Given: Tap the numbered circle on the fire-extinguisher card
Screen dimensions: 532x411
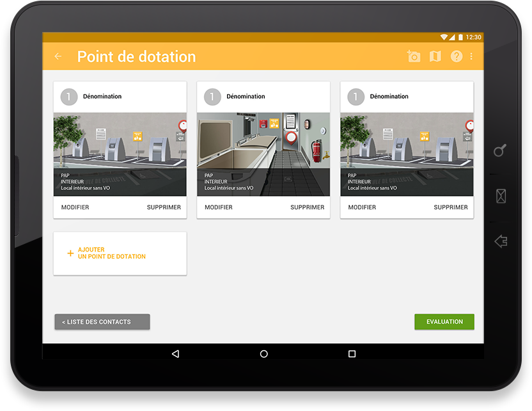Looking at the screenshot, I should (x=212, y=97).
